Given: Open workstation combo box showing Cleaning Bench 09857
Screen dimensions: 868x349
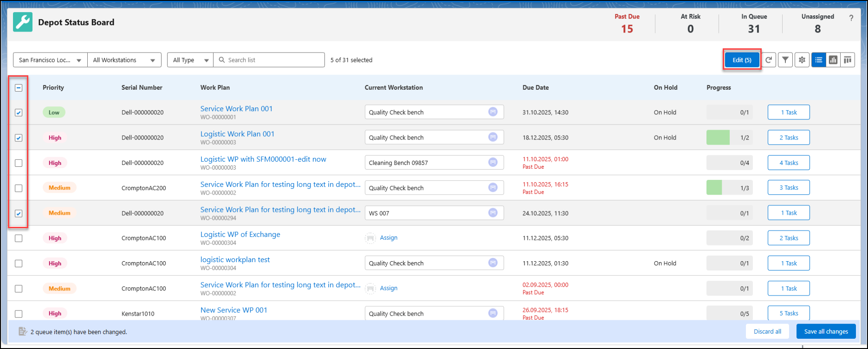Looking at the screenshot, I should [434, 163].
